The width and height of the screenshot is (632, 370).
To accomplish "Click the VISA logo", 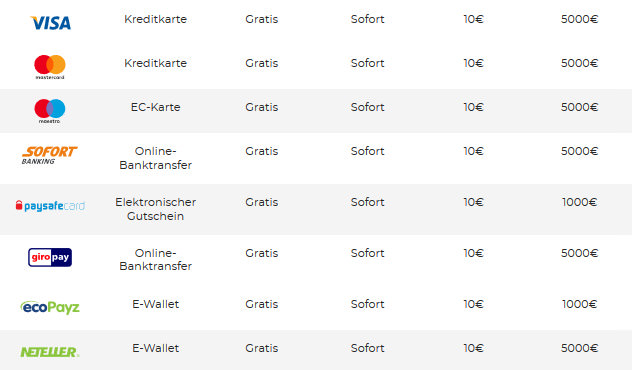I will (x=50, y=23).
